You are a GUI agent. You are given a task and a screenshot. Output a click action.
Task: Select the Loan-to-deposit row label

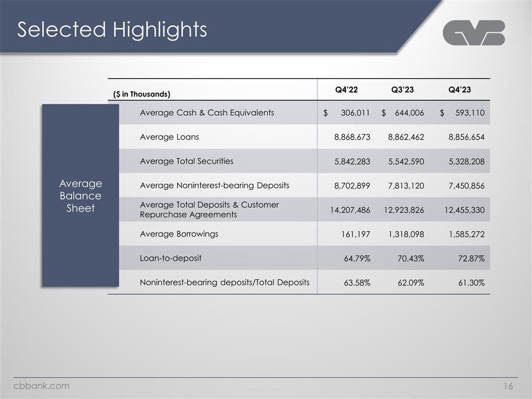(x=171, y=258)
